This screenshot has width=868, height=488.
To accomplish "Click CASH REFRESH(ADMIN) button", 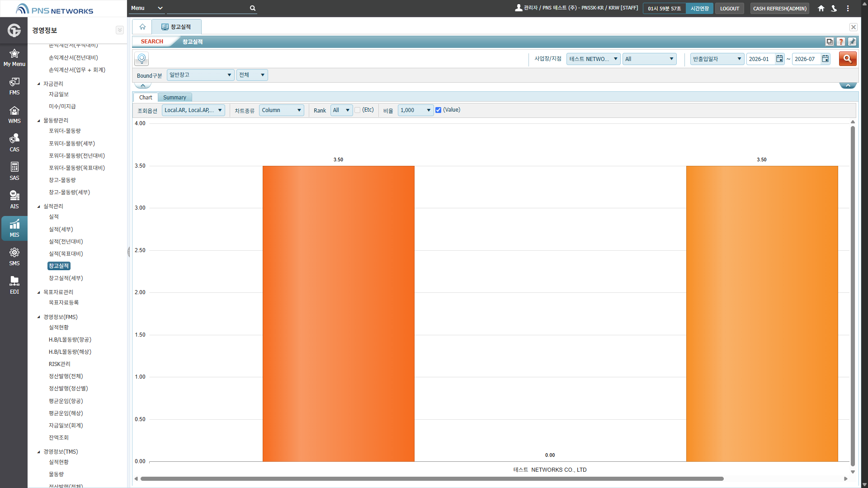I will click(779, 9).
